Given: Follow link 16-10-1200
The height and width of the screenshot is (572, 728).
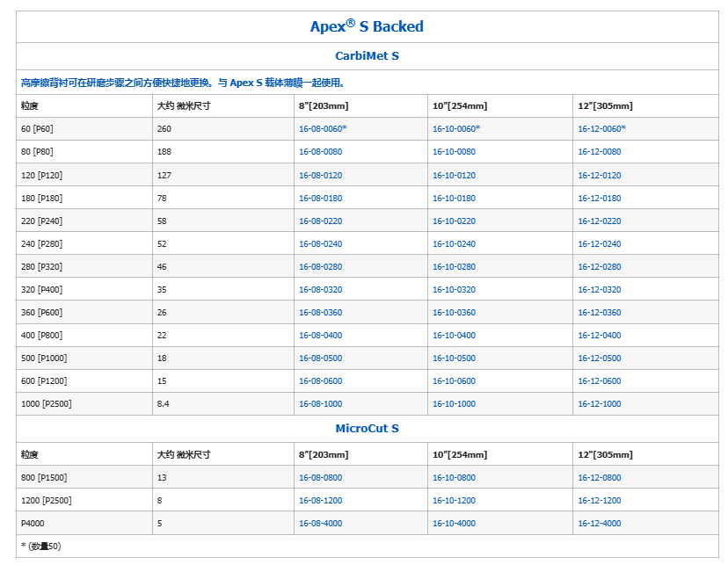Looking at the screenshot, I should point(454,501).
